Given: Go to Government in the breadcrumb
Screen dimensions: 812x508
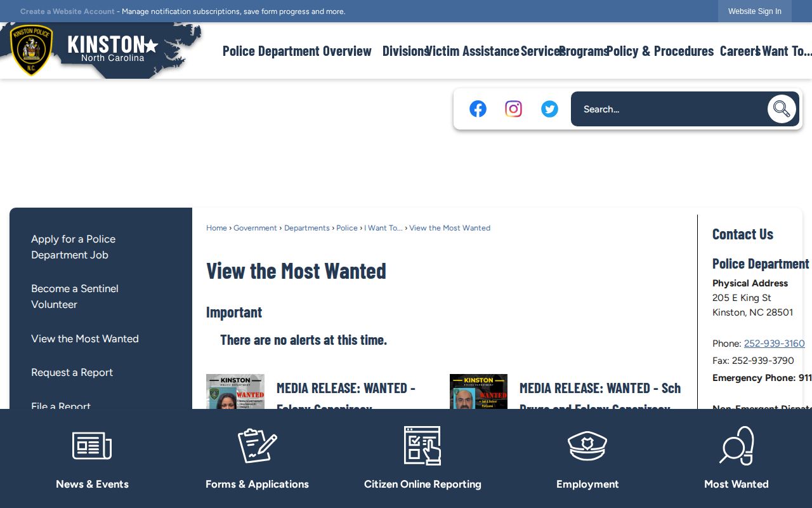Looking at the screenshot, I should (255, 228).
